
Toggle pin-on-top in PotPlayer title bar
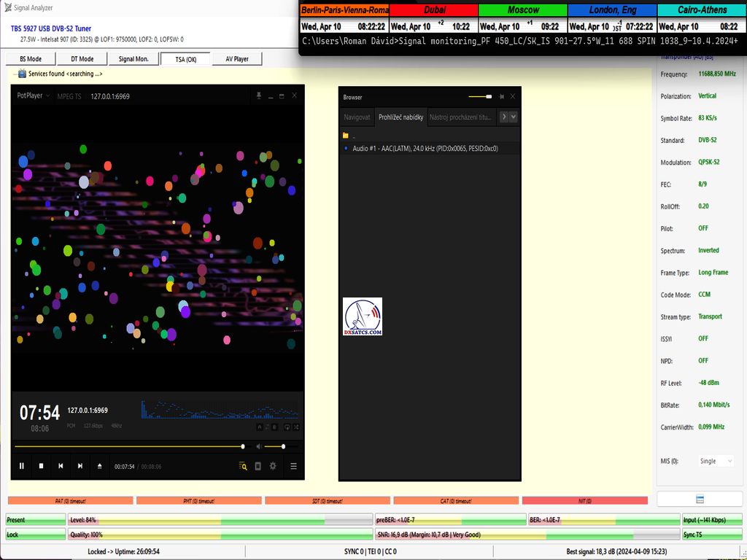click(258, 96)
